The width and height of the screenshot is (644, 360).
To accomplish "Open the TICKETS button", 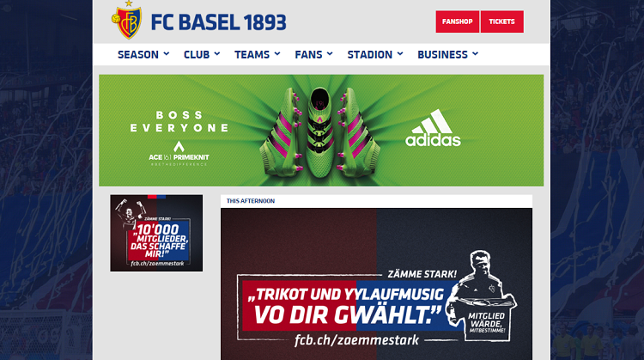I will tap(502, 21).
